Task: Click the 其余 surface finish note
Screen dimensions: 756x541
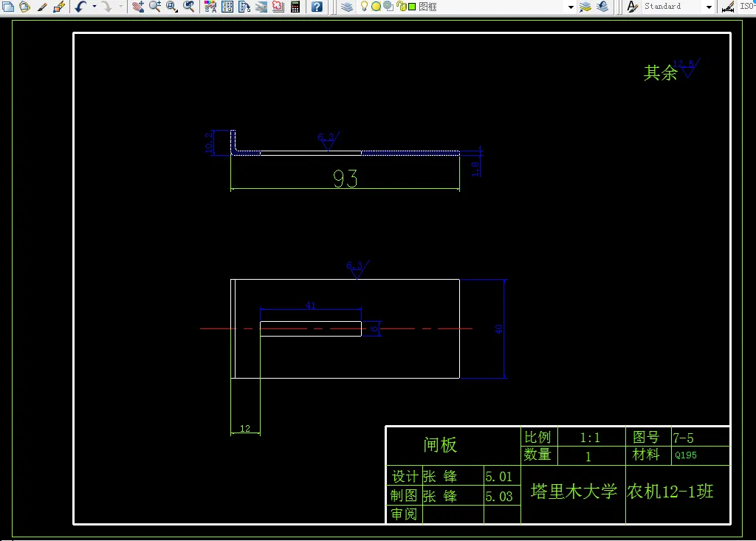Action: 661,73
